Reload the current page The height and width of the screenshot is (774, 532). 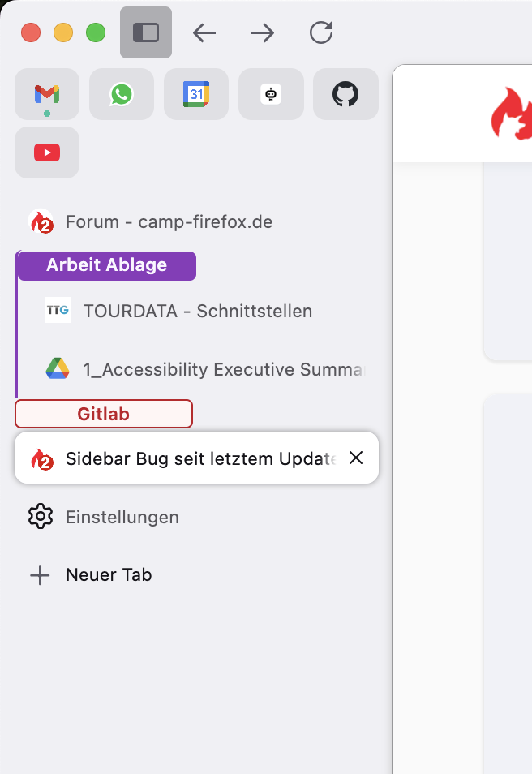(x=321, y=32)
